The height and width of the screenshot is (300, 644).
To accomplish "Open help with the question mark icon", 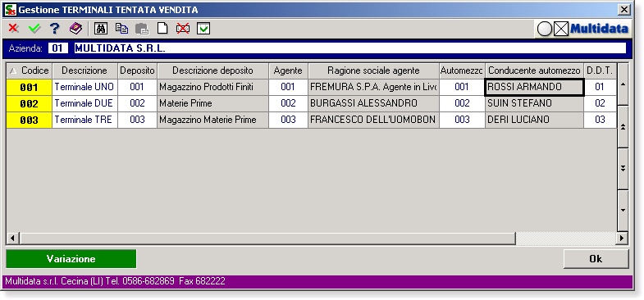I will point(55,29).
